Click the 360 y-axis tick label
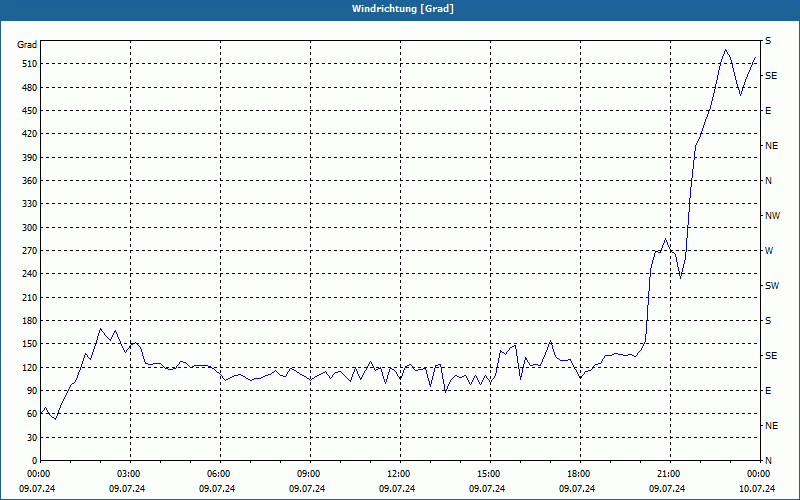This screenshot has height=500, width=800. (x=30, y=181)
